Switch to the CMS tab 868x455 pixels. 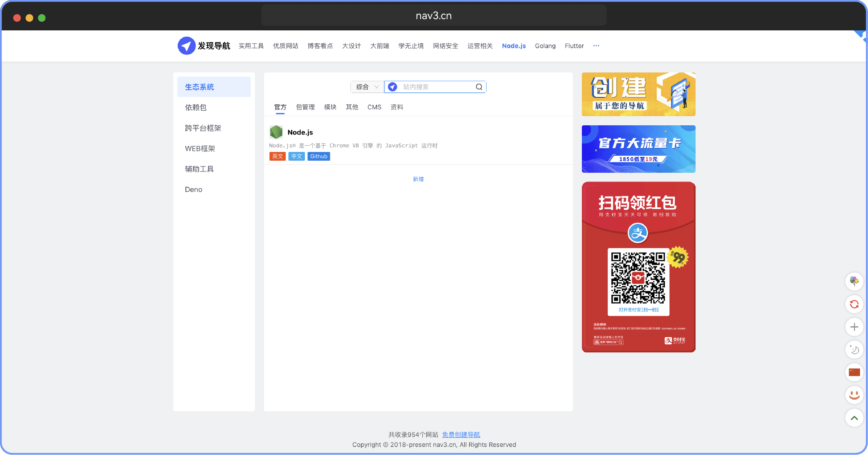coord(374,107)
